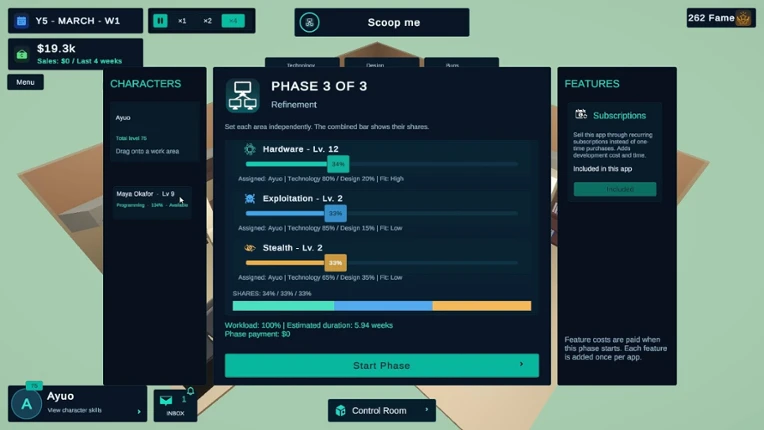The width and height of the screenshot is (764, 430).
Task: Click the blue Exploitation segment of shares bar
Action: 383,306
